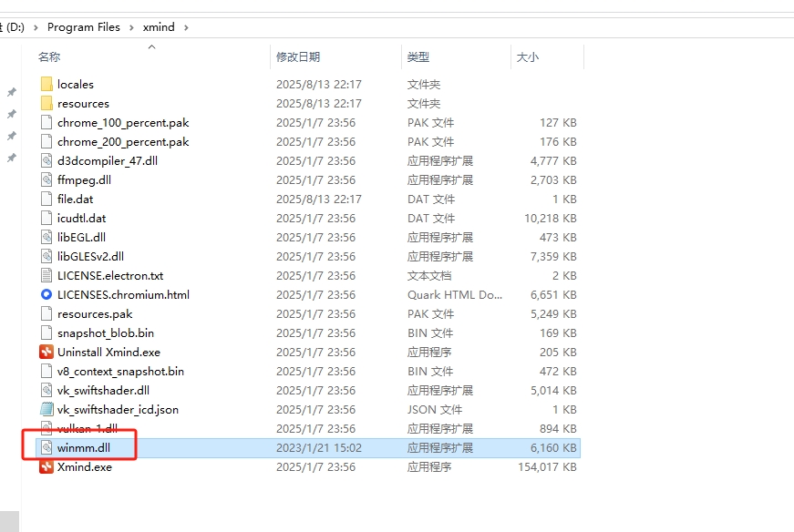Select the file name resources

(83, 104)
